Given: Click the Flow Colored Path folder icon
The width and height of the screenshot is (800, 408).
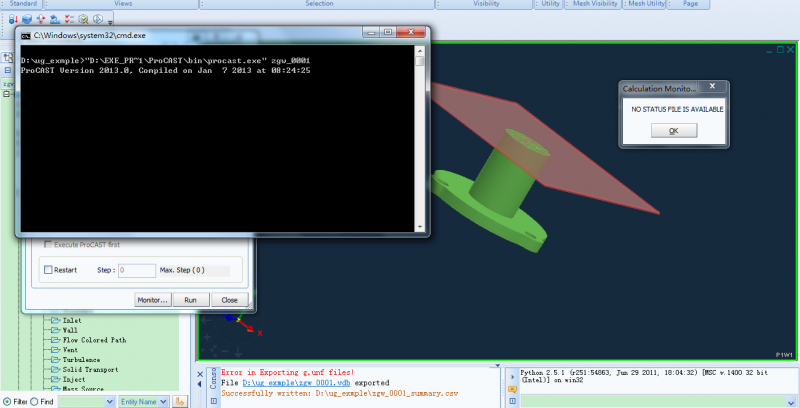Looking at the screenshot, I should [x=55, y=340].
